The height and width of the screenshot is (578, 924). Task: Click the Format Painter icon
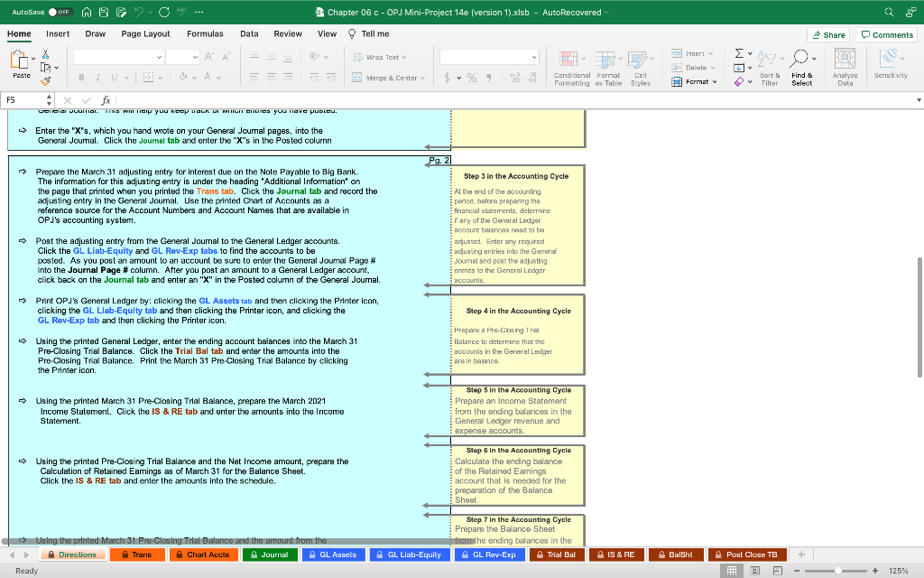click(45, 80)
